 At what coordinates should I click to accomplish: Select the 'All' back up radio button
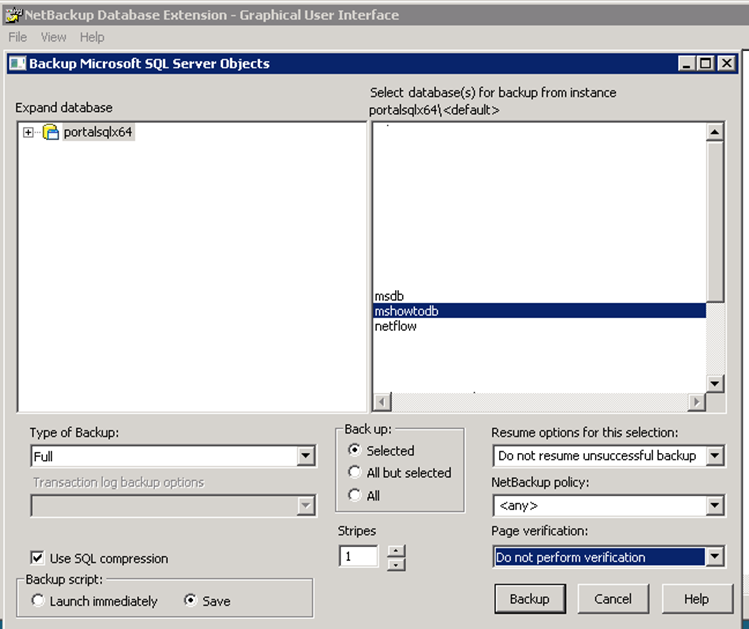355,495
